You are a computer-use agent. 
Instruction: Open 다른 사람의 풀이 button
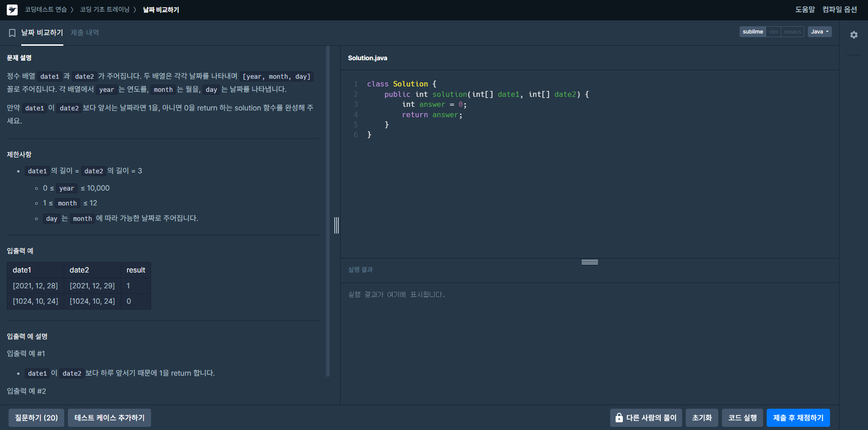pos(646,418)
